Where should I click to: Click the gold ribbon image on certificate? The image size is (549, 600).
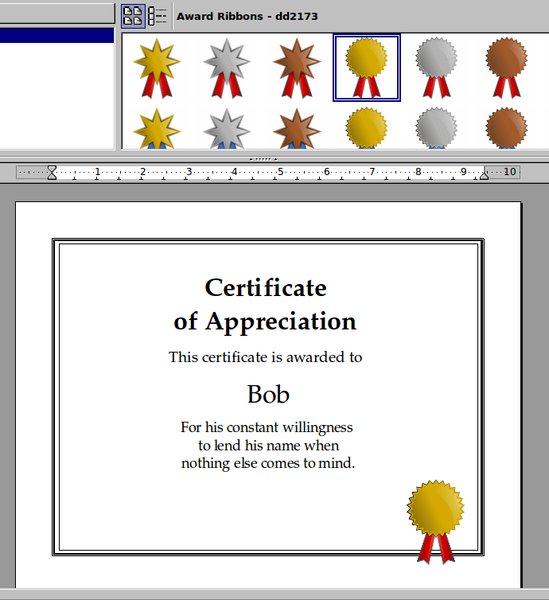(x=436, y=522)
